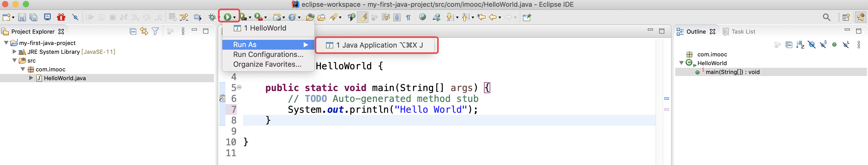Click the Debug bug icon
The image size is (868, 165).
click(x=212, y=17)
